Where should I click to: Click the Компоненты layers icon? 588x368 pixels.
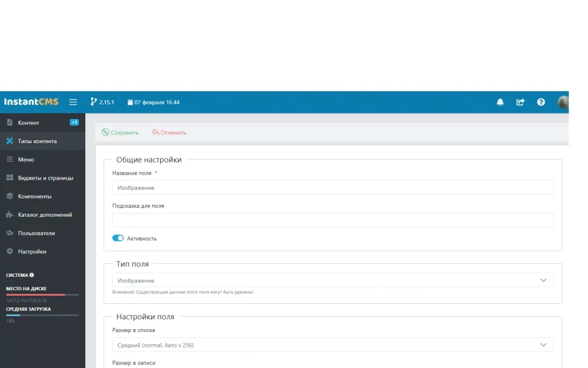pyautogui.click(x=10, y=196)
